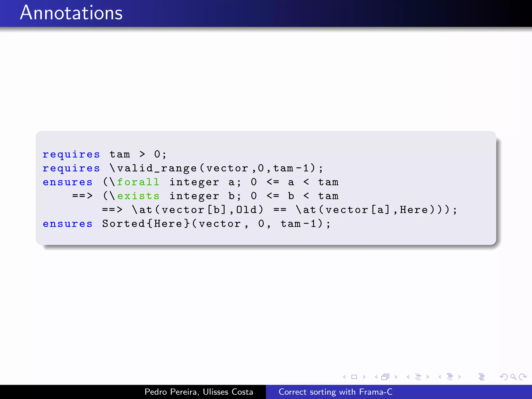
Task: Click footer title "Correct sorting with Frama-C"
Action: click(x=335, y=392)
